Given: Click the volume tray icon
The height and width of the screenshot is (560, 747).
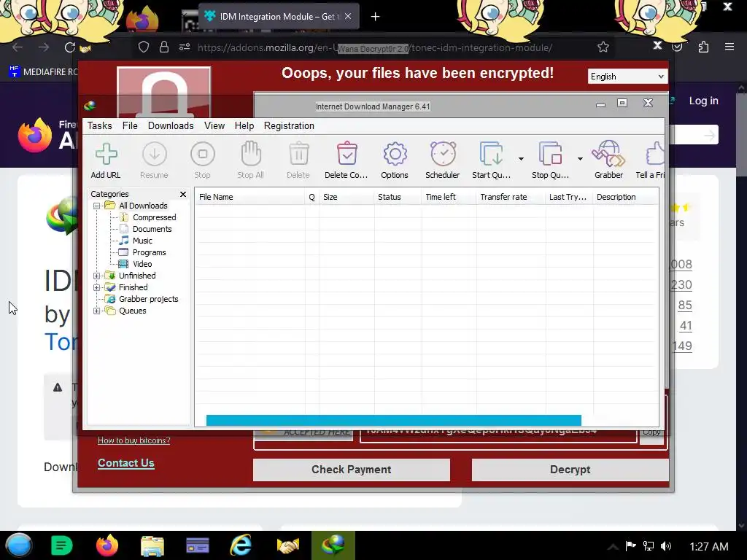Looking at the screenshot, I should click(666, 546).
